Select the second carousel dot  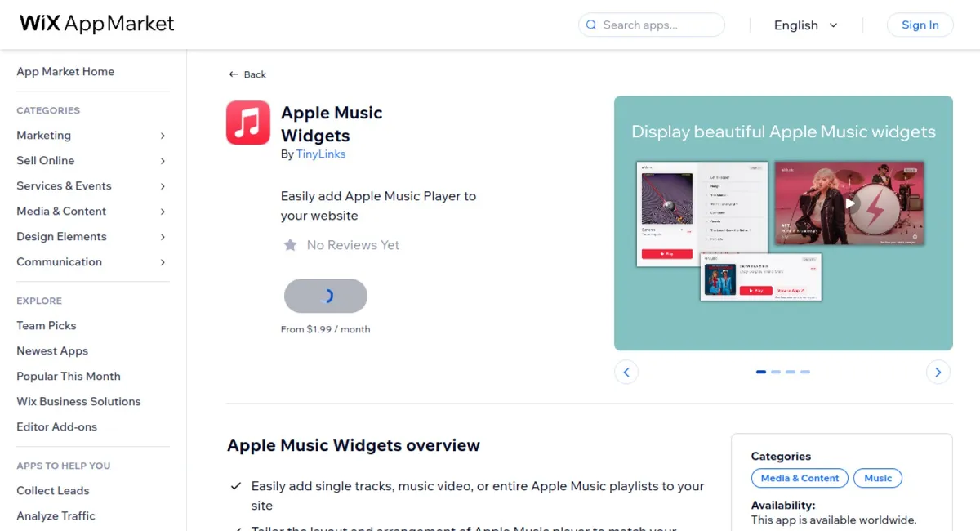776,372
